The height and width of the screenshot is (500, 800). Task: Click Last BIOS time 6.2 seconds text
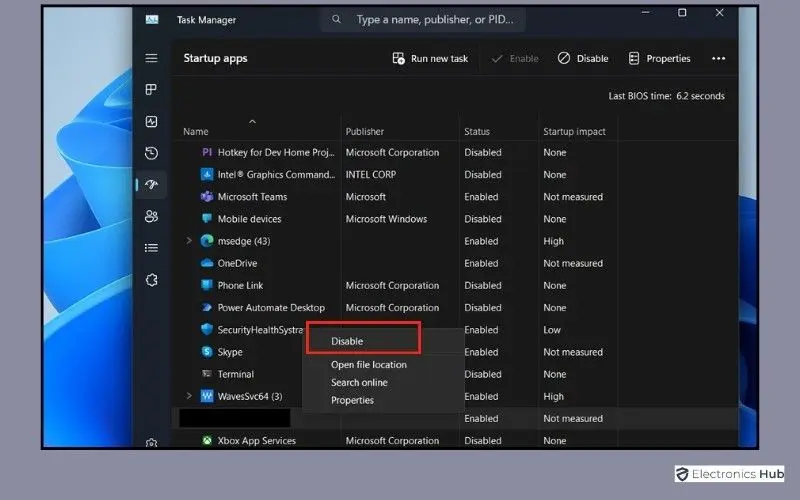click(x=666, y=96)
